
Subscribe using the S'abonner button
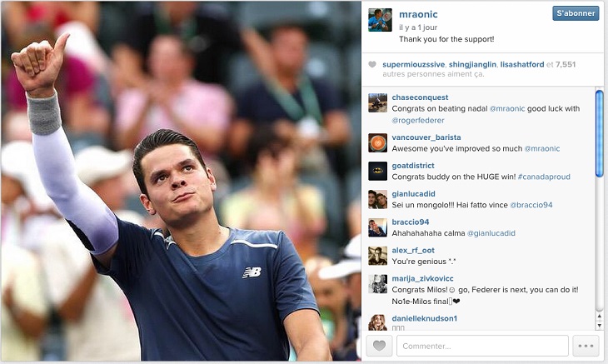coord(576,13)
